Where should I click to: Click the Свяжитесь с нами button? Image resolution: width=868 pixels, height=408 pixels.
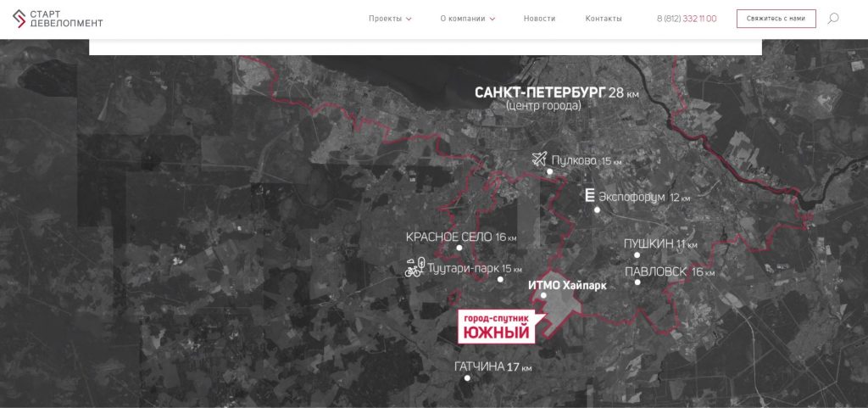coord(776,19)
